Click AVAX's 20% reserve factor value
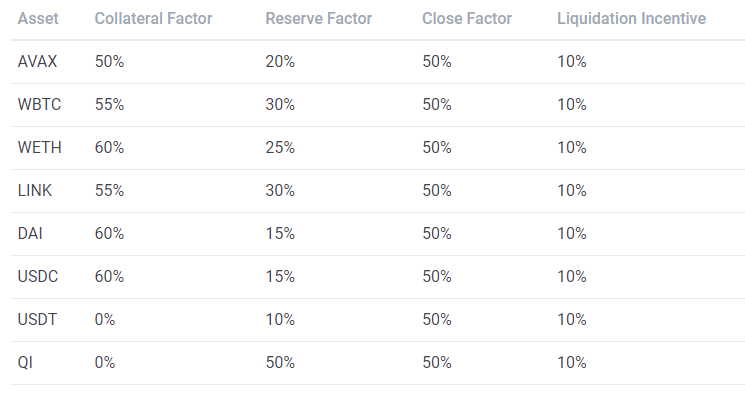 click(280, 62)
